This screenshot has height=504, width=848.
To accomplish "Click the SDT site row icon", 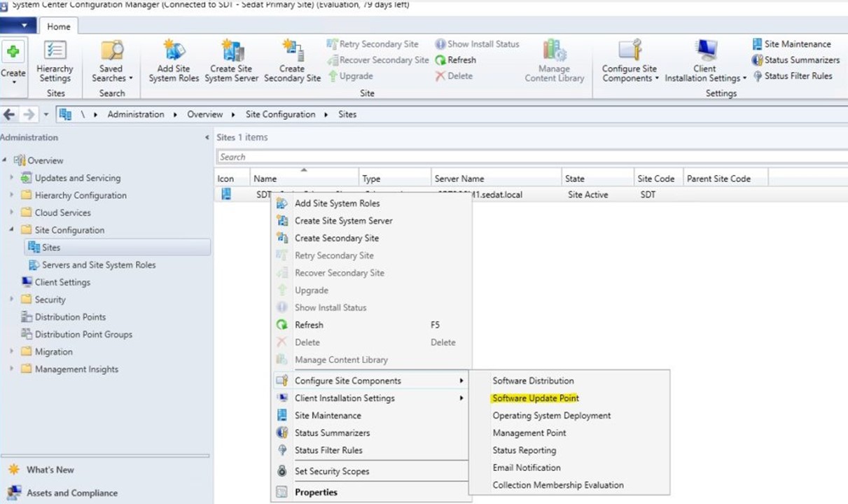I will click(x=226, y=195).
